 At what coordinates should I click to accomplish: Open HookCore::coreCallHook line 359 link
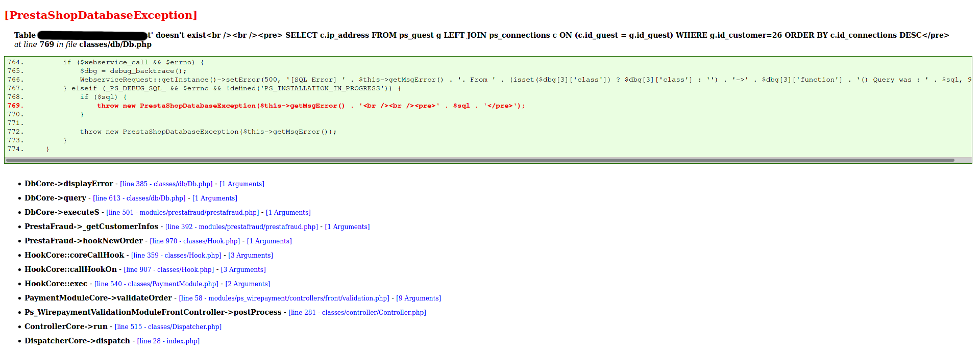click(176, 256)
